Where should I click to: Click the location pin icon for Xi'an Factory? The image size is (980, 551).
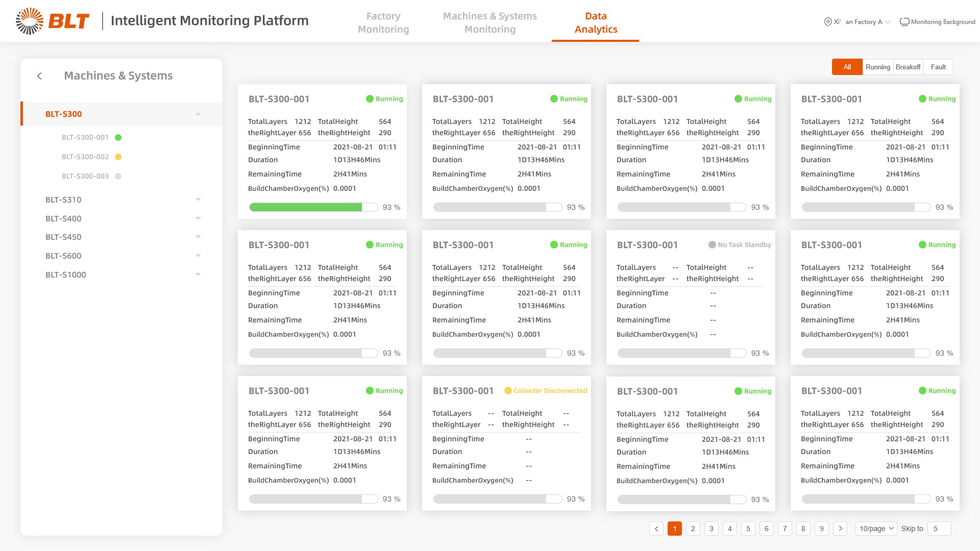(827, 22)
